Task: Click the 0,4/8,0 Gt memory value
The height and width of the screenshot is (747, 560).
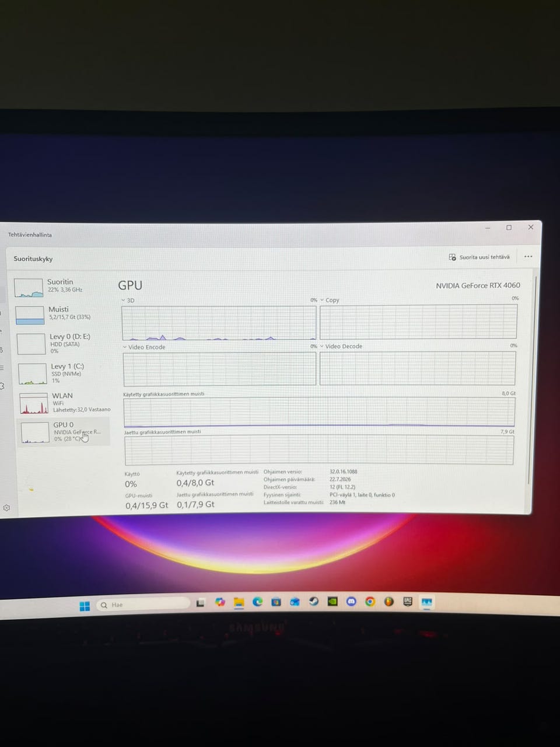Action: pyautogui.click(x=195, y=483)
